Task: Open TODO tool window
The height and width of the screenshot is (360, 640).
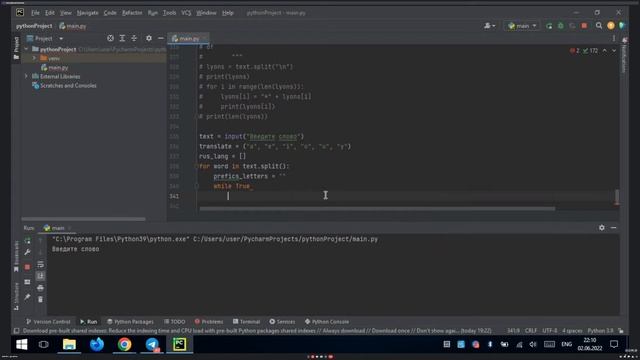Action: point(174,322)
